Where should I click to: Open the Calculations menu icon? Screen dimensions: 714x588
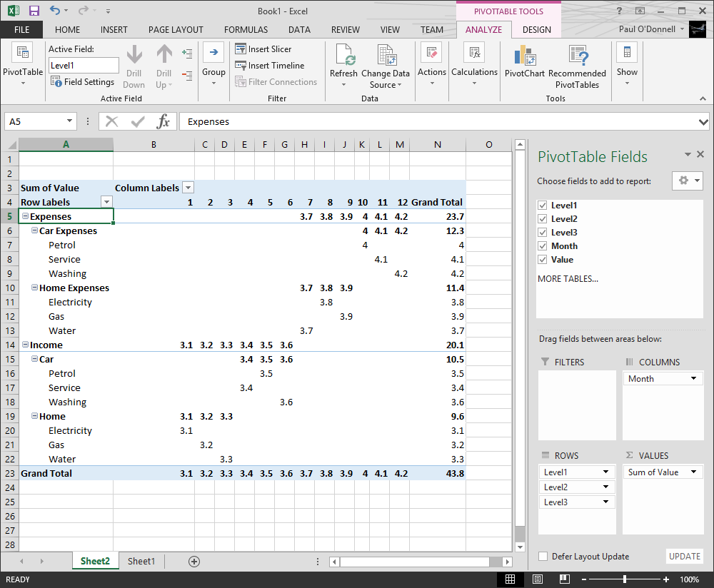[475, 53]
